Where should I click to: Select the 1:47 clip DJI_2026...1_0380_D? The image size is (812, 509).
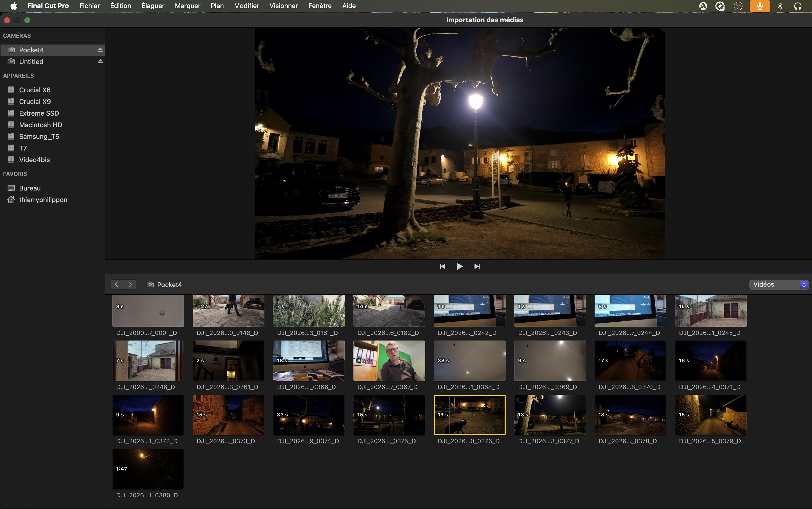148,469
